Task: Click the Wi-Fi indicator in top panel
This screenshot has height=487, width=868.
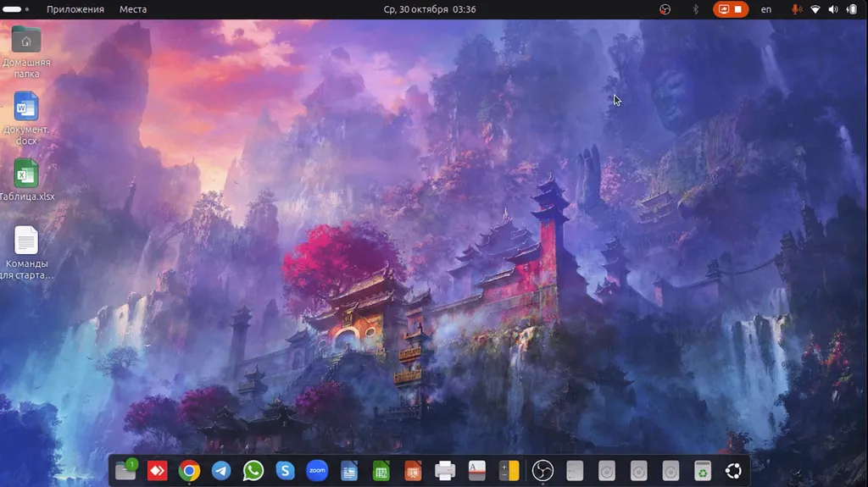Action: click(x=815, y=9)
